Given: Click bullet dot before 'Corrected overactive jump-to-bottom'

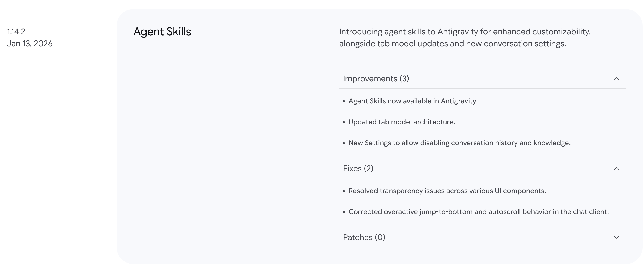Looking at the screenshot, I should 344,212.
